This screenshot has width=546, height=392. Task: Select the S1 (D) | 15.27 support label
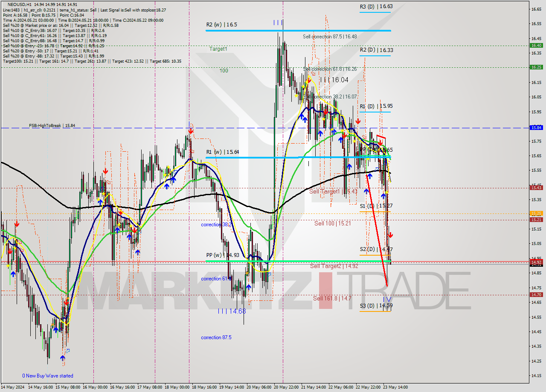376,206
